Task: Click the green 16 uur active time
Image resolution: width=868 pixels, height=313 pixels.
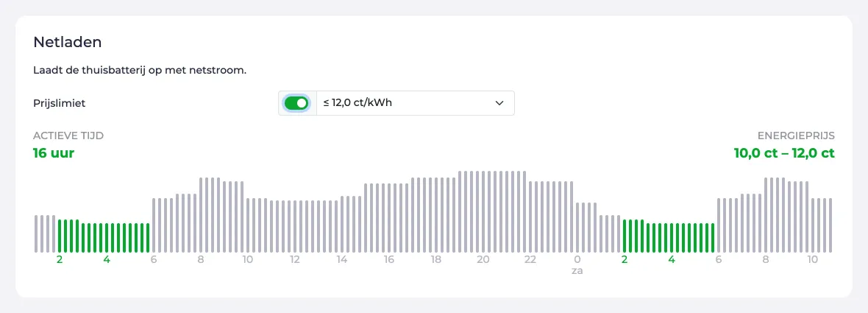Action: [x=54, y=153]
